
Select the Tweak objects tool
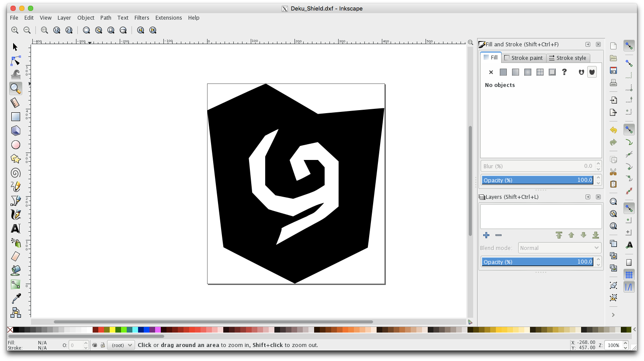[x=15, y=74]
